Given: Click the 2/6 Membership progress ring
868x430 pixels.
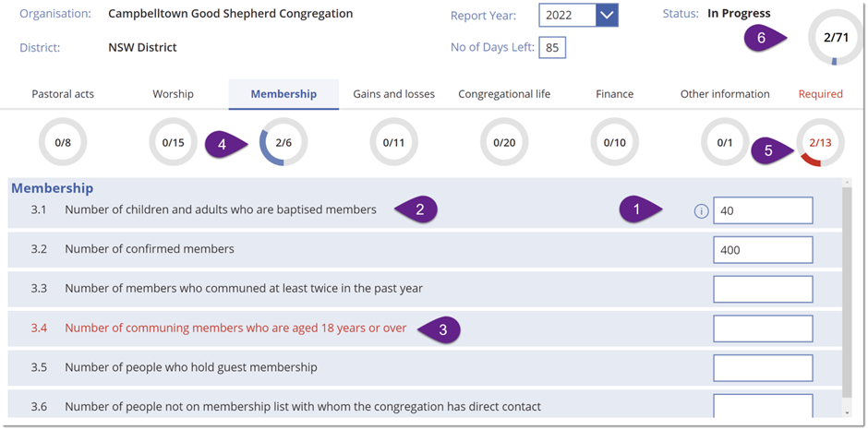Looking at the screenshot, I should [283, 142].
